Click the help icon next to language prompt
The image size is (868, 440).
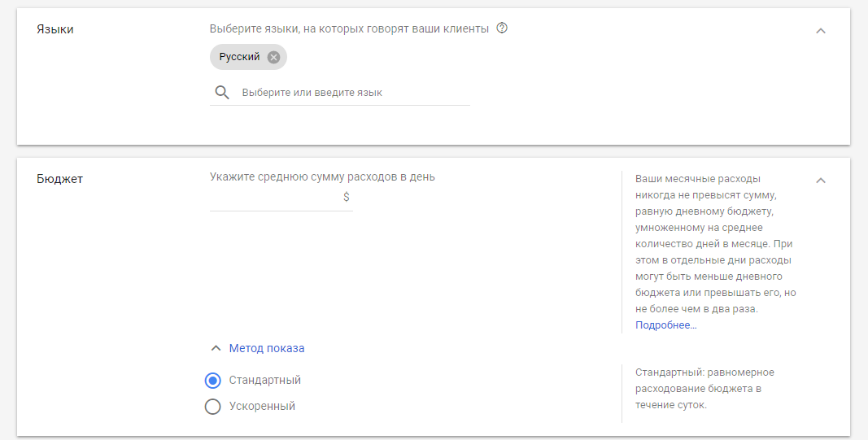pos(502,28)
